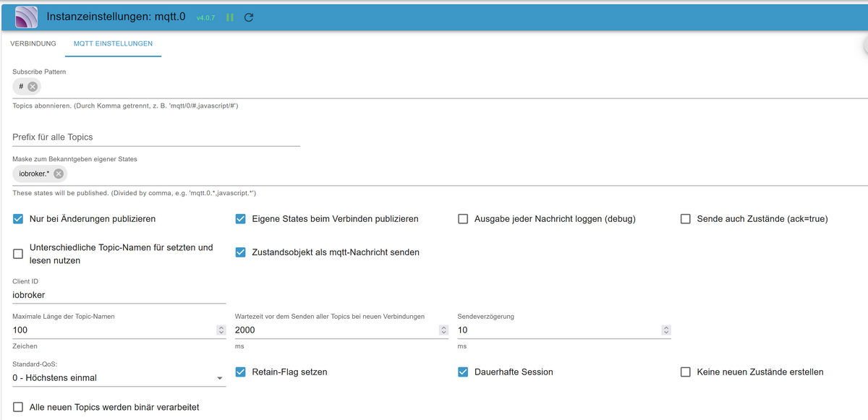868x420 pixels.
Task: Delete the iobroker.* mask chip
Action: [x=59, y=173]
